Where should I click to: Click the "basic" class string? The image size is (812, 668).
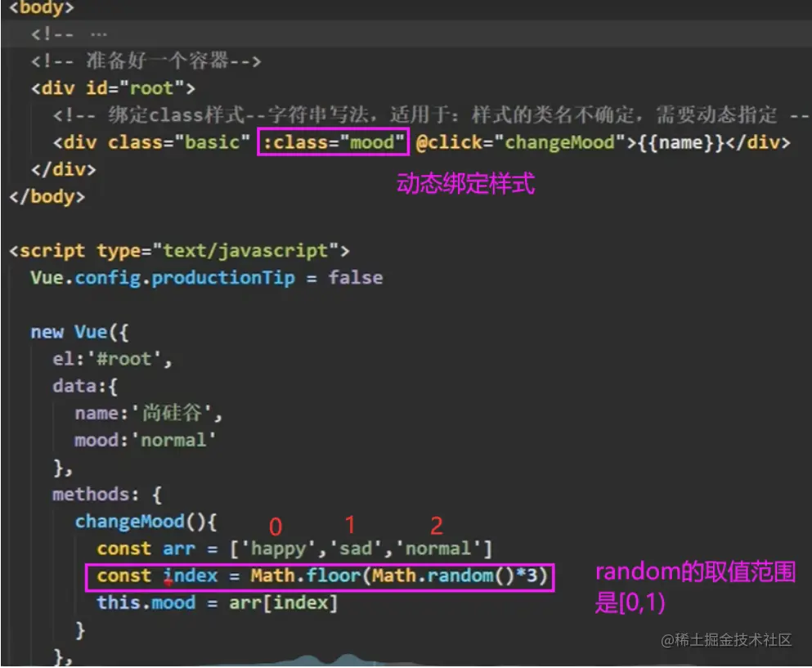tap(213, 142)
